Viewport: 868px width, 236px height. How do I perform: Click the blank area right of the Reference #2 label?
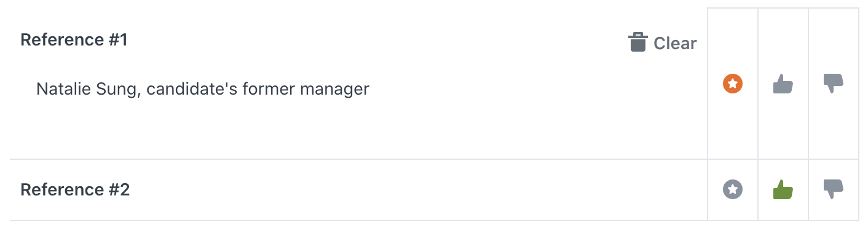[418, 189]
